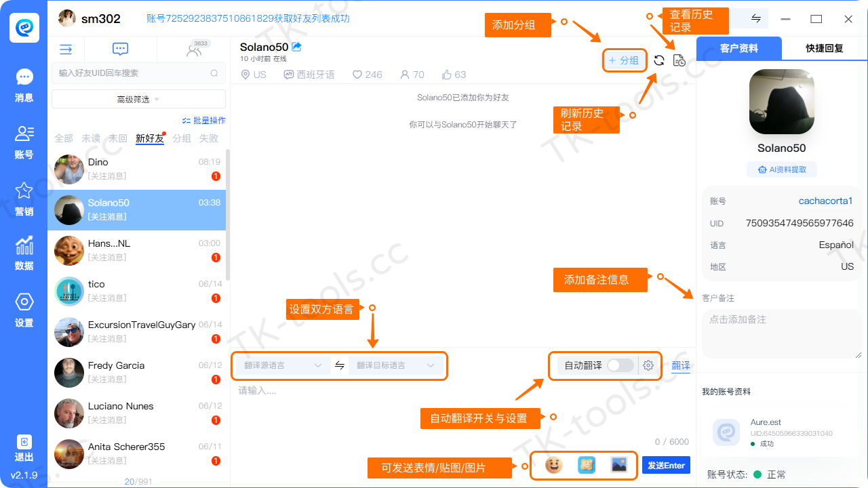Click the share icon next to Solano50
The height and width of the screenshot is (488, 868).
(x=296, y=47)
